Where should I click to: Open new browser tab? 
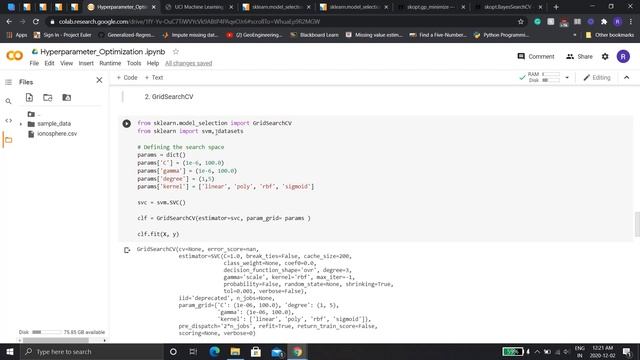556,7
